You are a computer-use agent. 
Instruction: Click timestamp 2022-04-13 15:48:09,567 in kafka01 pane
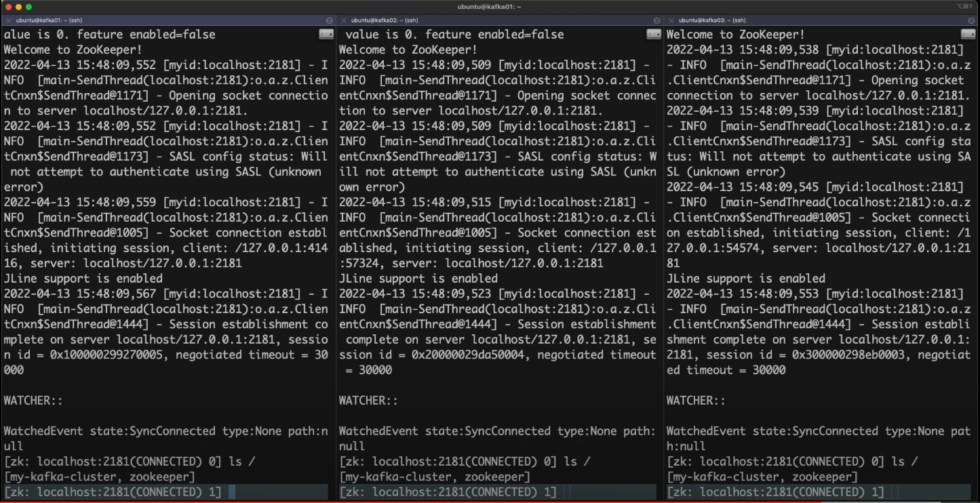click(80, 294)
